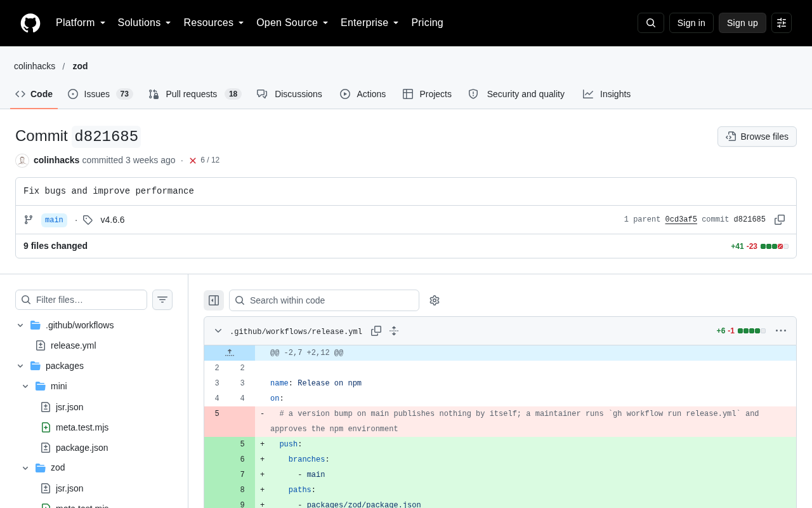Viewport: 812px width, 508px height.
Task: Open diff view settings gear icon
Action: coord(435,300)
